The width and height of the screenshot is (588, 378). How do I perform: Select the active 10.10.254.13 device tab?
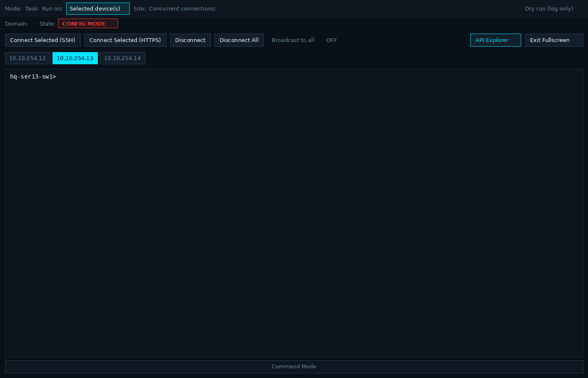click(x=75, y=58)
